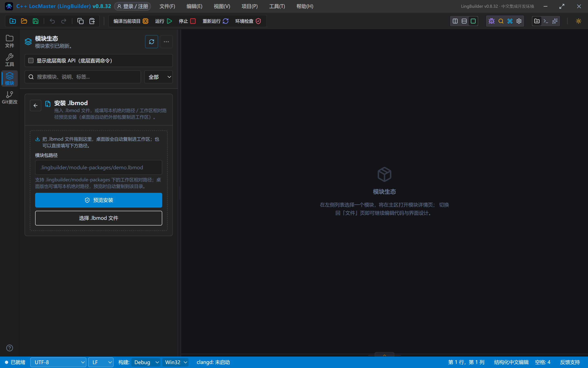Viewport: 588px width, 368px height.
Task: Expand the bottom panel with the chevron
Action: point(385,355)
